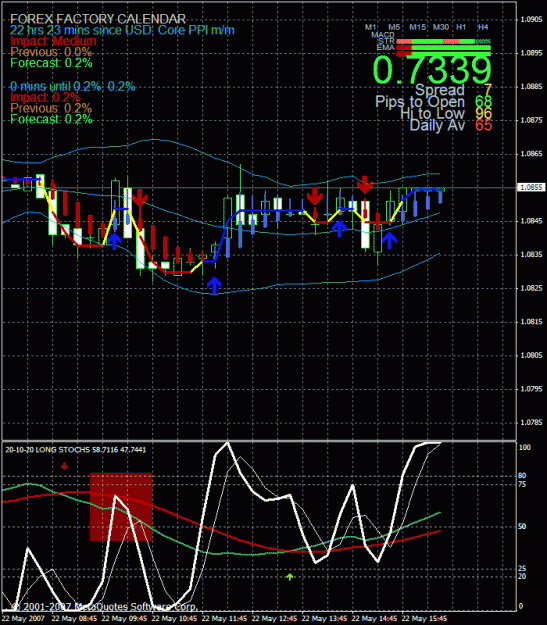Click the 'Impact: 0.2%' label
Screen dimensions: 547x625
(x=45, y=97)
